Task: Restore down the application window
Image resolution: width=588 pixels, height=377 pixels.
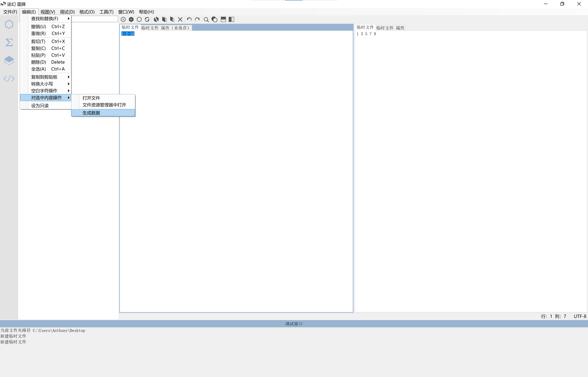Action: point(562,4)
